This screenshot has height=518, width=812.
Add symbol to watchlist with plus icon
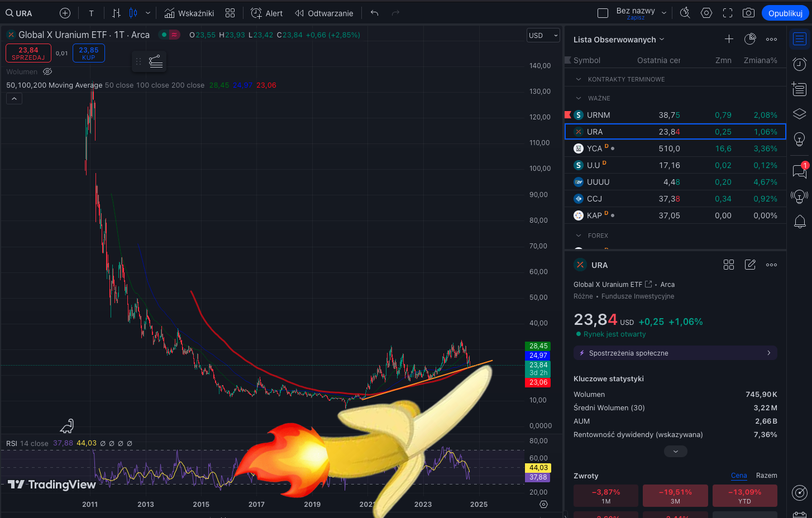(x=729, y=39)
